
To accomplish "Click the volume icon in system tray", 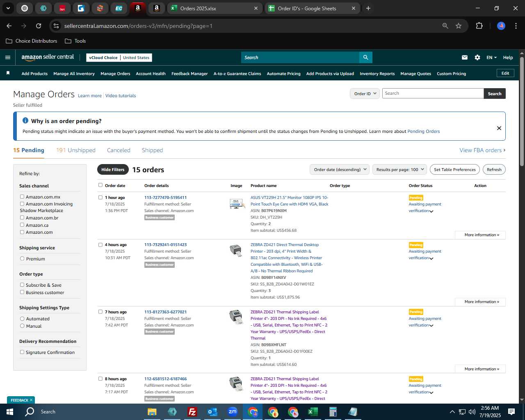I will (472, 412).
